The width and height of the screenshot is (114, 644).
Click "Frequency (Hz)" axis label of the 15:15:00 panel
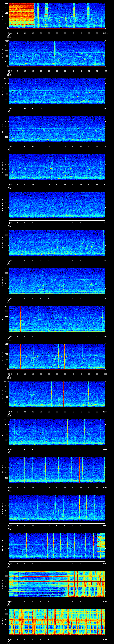pyautogui.click(x=3, y=622)
